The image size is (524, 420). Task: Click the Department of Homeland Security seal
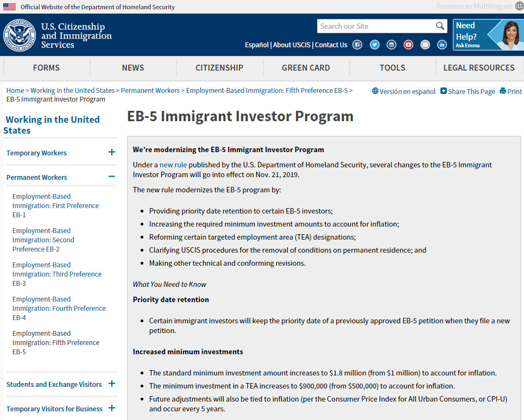coord(20,35)
